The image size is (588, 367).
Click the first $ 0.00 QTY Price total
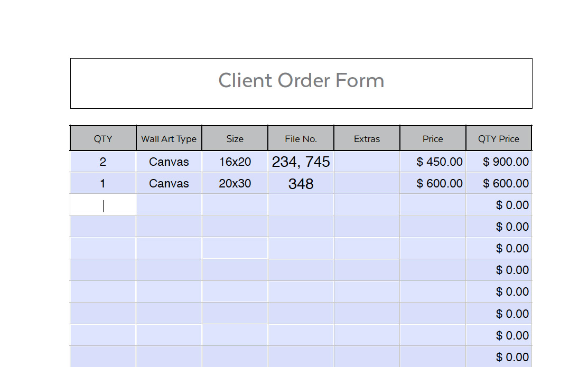499,205
